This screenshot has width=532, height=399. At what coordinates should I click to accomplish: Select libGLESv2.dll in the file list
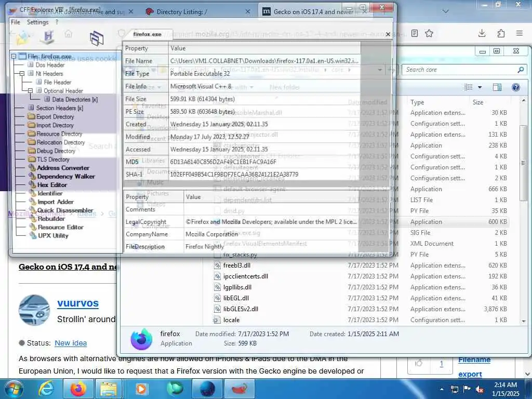[241, 309]
